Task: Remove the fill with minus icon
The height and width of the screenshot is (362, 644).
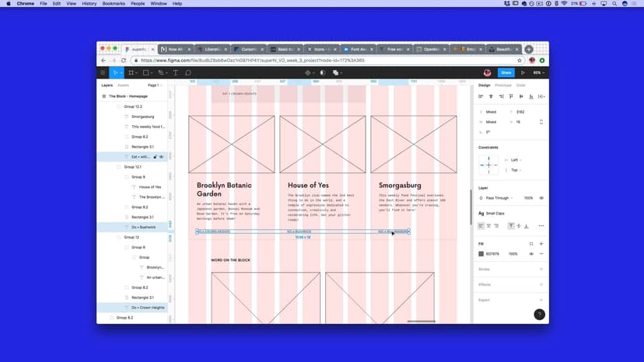Action: coord(541,254)
